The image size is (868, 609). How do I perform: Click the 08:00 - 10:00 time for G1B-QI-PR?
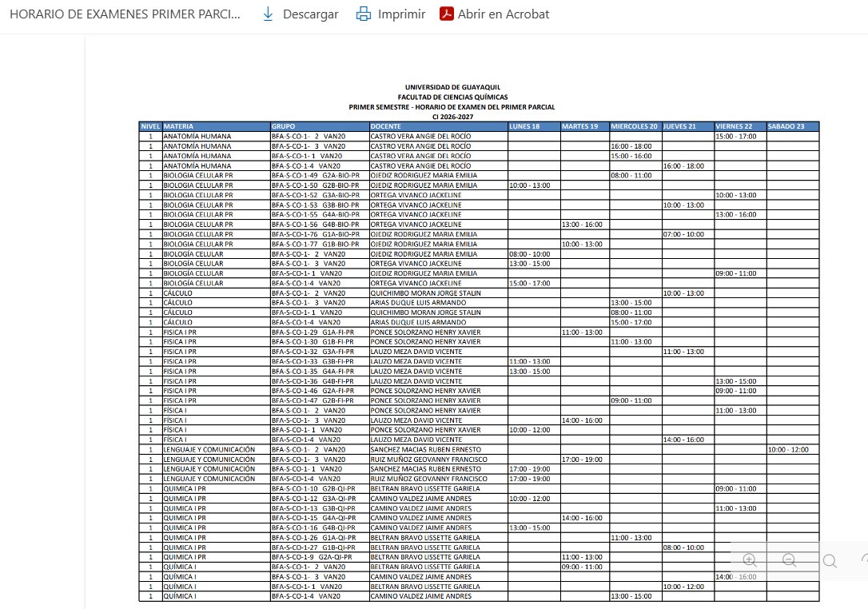coord(683,547)
